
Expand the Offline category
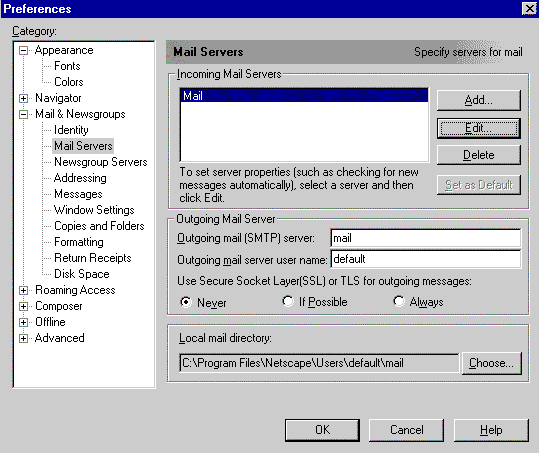[23, 322]
